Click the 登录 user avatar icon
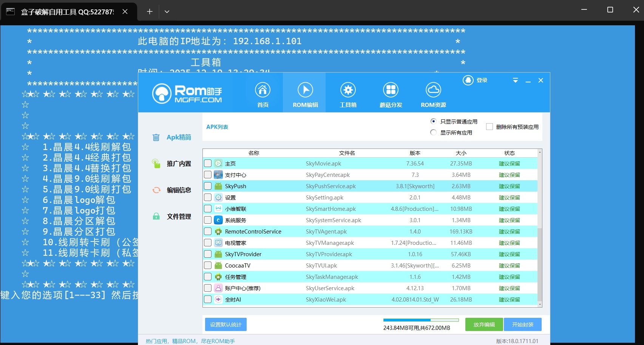This screenshot has width=644, height=345. click(468, 80)
